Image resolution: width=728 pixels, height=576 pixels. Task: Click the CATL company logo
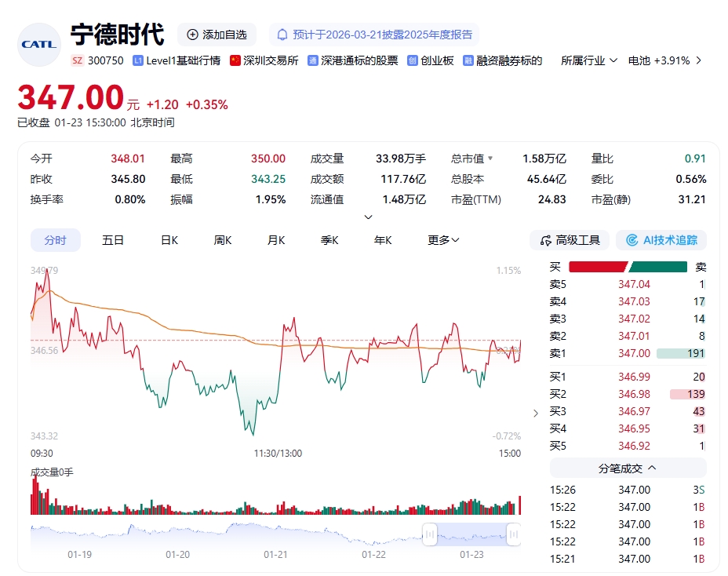pos(38,44)
